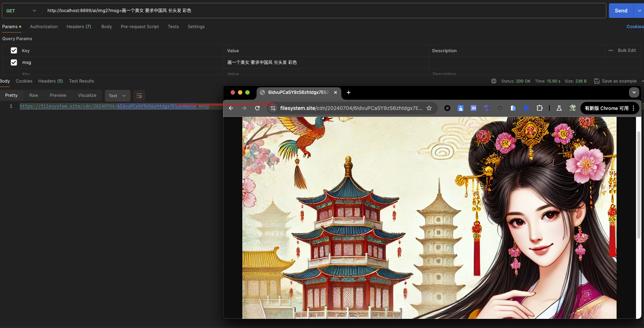The image size is (644, 328).
Task: Open the Chrome Extensions puzzle icon
Action: (x=539, y=108)
